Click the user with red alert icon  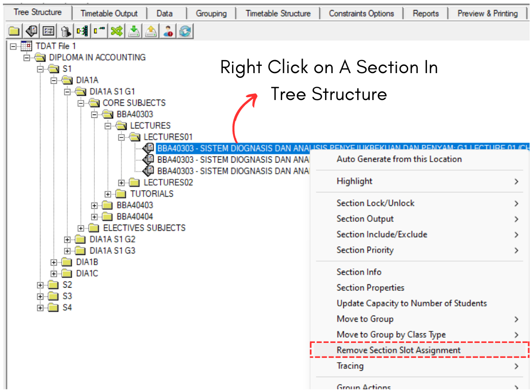(x=168, y=32)
